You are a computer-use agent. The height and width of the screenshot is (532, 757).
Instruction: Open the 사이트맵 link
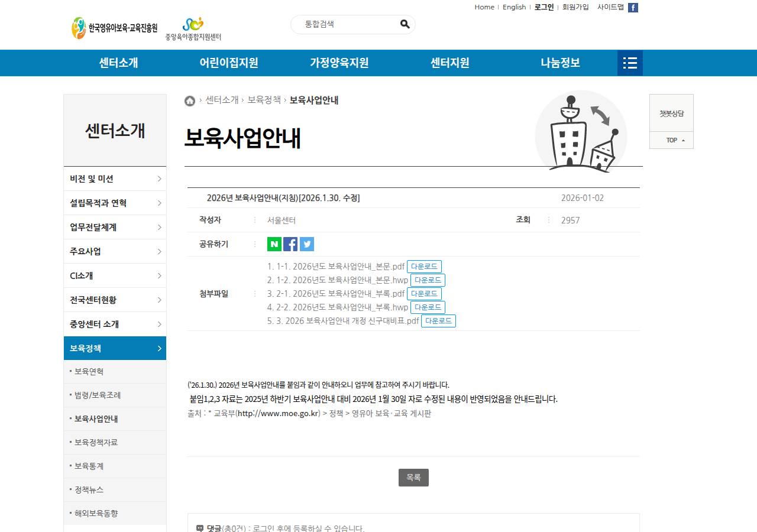point(610,7)
